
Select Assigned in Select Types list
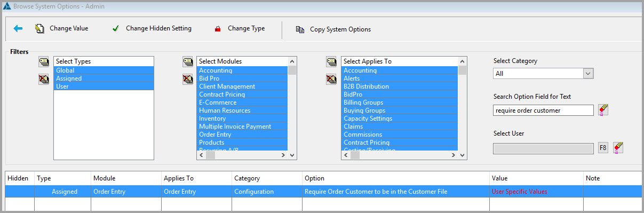[104, 78]
